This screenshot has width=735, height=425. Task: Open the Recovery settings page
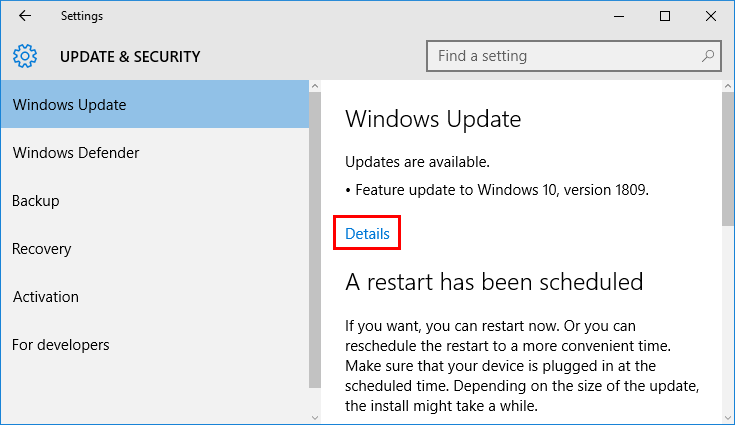(42, 249)
